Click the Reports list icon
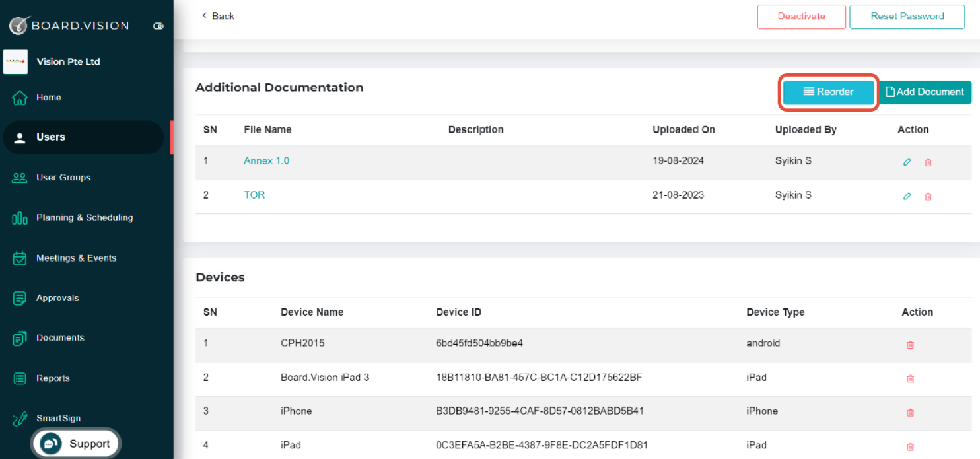 click(20, 379)
